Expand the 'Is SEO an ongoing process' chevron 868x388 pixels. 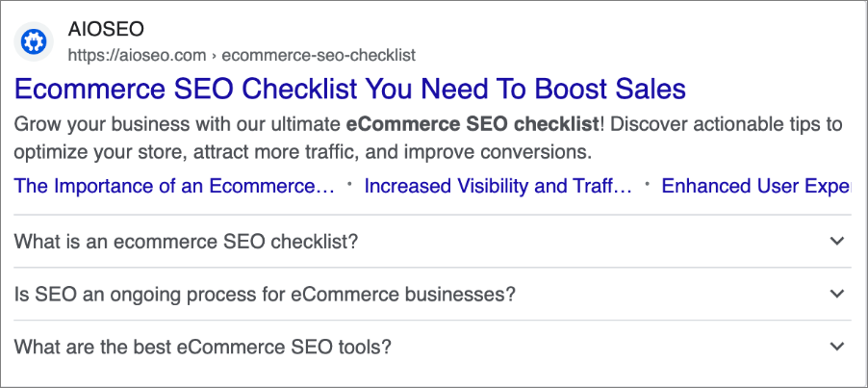click(x=837, y=294)
